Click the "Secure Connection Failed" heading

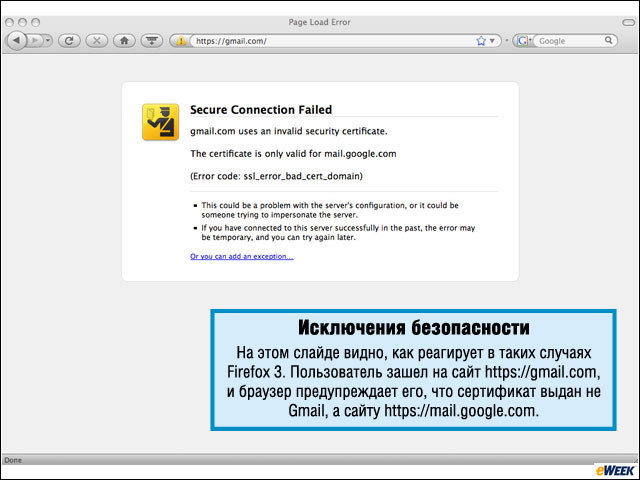pos(261,109)
